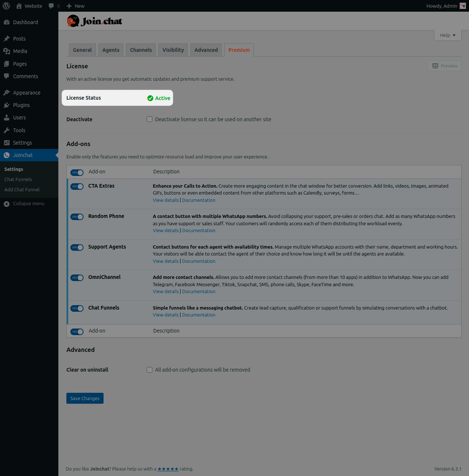Click the Join.chat logo
469x476 pixels.
tap(94, 21)
